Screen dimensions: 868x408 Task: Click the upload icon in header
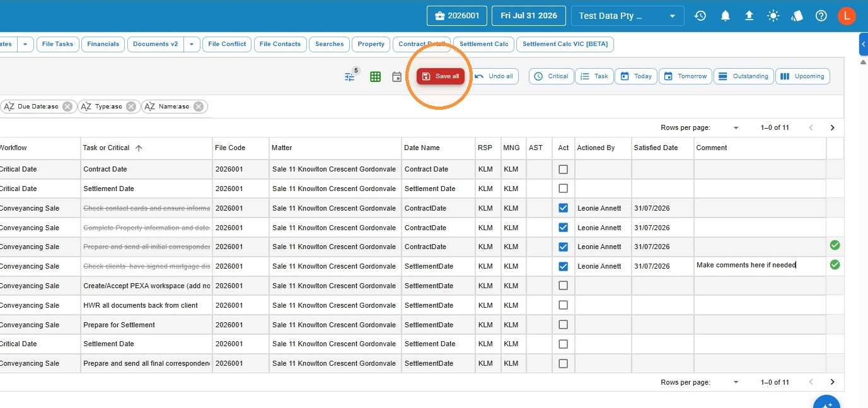[x=749, y=16]
